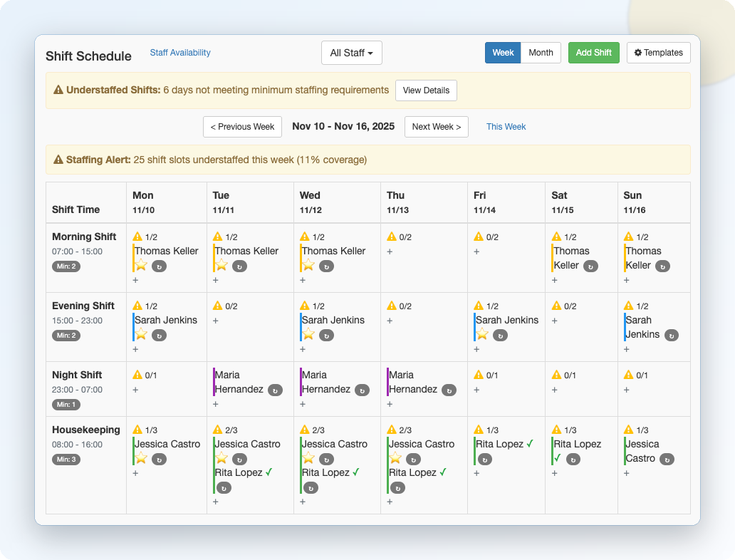Click 2/3 coverage on Tuesday Housekeeping

231,430
